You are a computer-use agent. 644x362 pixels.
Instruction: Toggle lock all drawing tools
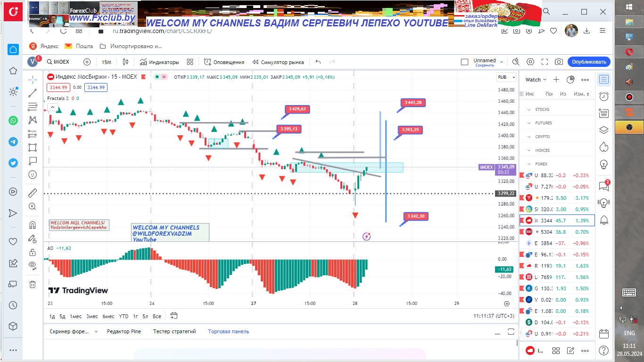tap(33, 252)
